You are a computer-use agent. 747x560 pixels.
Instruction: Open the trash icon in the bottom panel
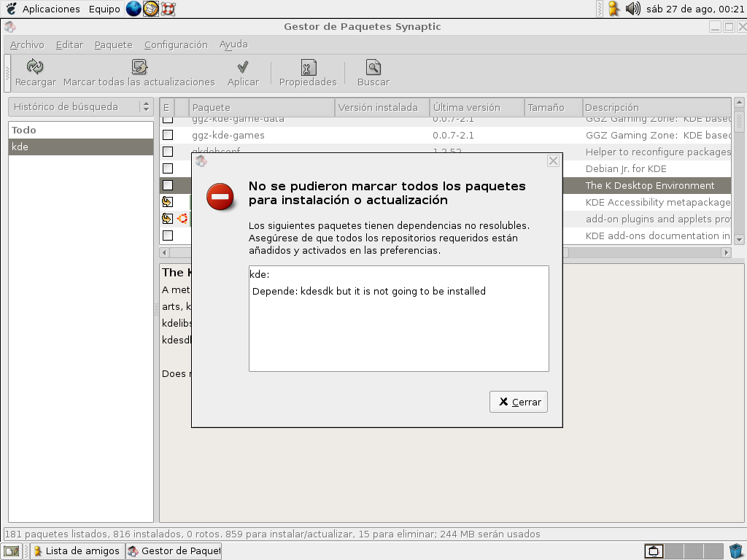coord(736,551)
